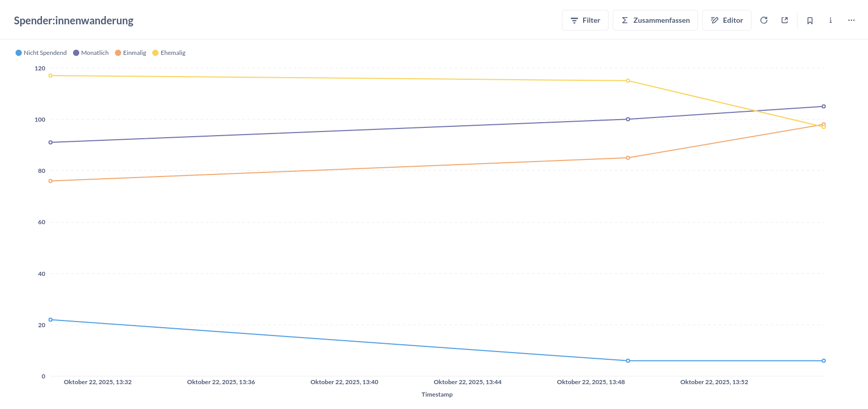
Task: Open the sharing/export options
Action: (784, 20)
